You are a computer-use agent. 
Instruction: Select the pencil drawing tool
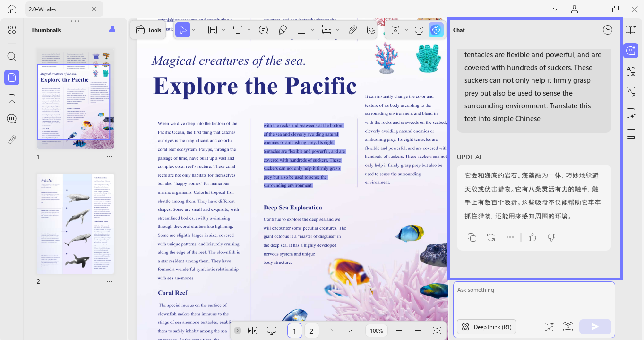283,30
